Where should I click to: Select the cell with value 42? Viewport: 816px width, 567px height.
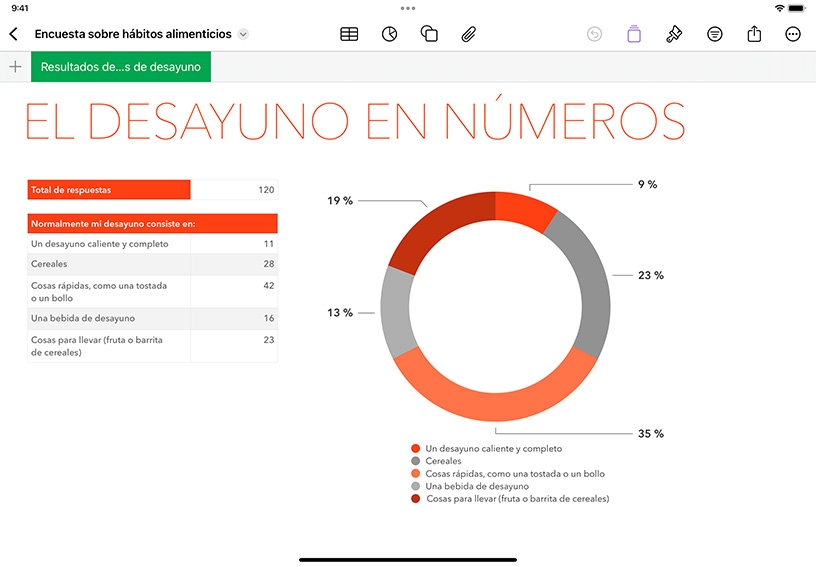pos(234,291)
